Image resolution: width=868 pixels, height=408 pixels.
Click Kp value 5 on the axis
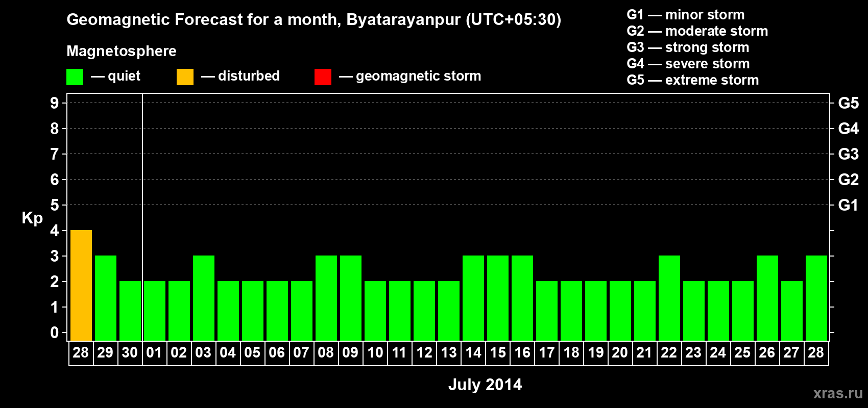[55, 205]
